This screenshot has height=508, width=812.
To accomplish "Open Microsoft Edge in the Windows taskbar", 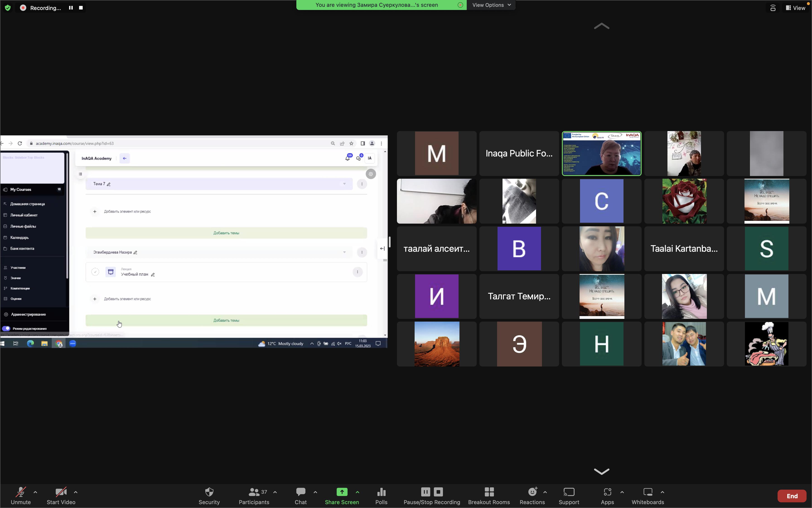I will [30, 343].
